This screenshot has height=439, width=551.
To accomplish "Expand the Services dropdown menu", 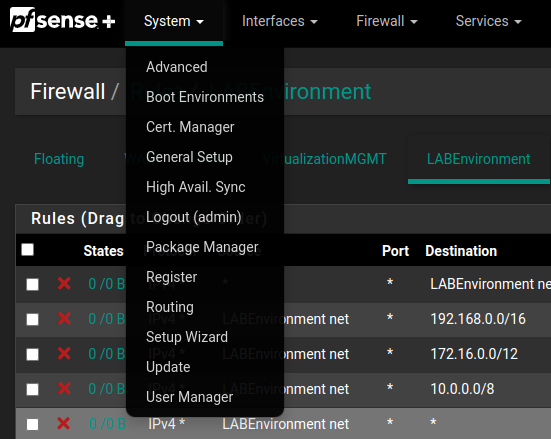I will click(x=488, y=21).
